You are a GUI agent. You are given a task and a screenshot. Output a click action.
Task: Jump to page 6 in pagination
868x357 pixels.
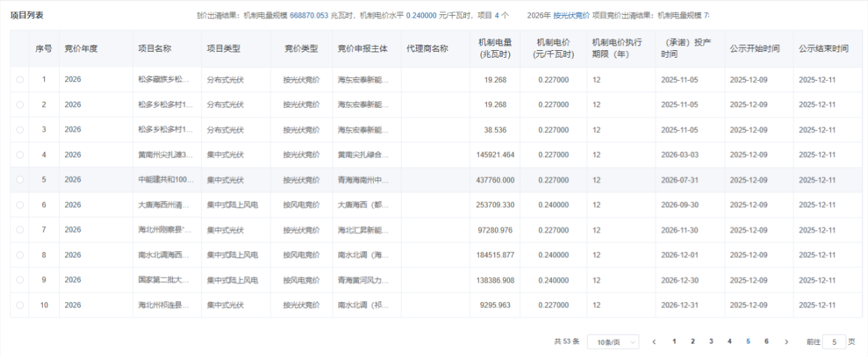tap(766, 341)
